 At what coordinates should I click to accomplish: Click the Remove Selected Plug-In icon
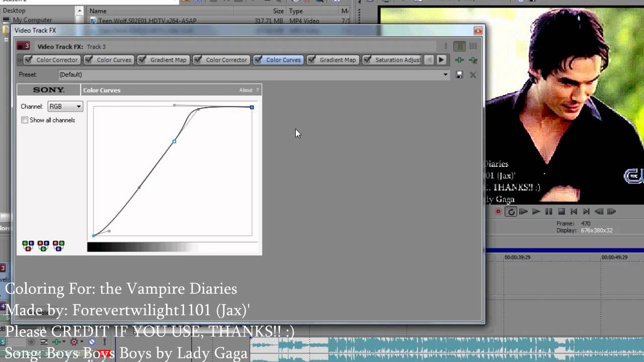[x=473, y=60]
